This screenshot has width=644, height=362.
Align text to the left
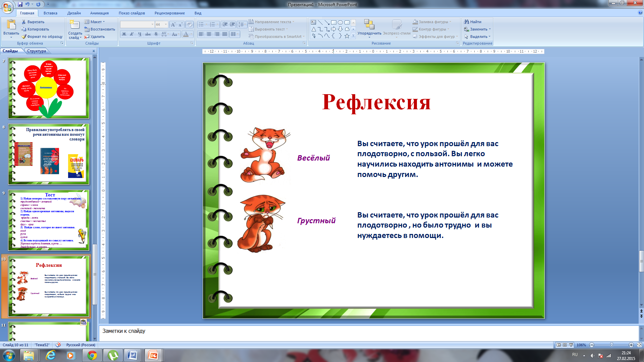click(201, 34)
